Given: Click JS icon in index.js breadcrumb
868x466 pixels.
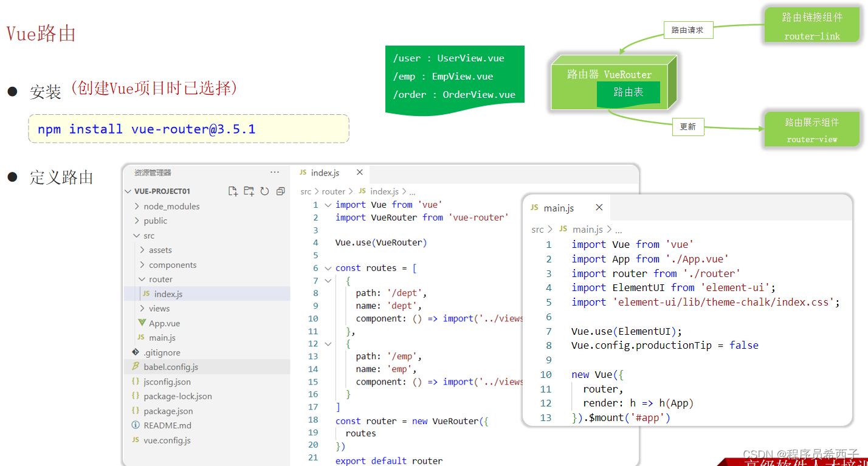Looking at the screenshot, I should click(362, 191).
